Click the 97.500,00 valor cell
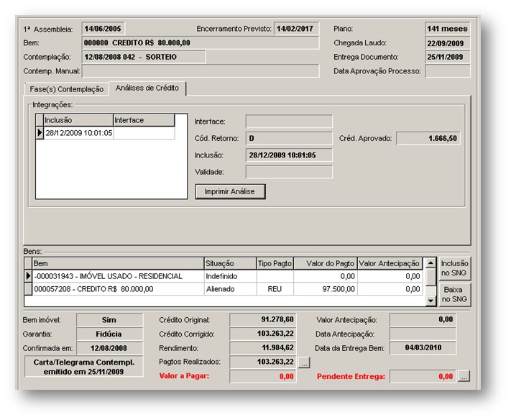Screen dimensions: 511x420 tap(326, 289)
